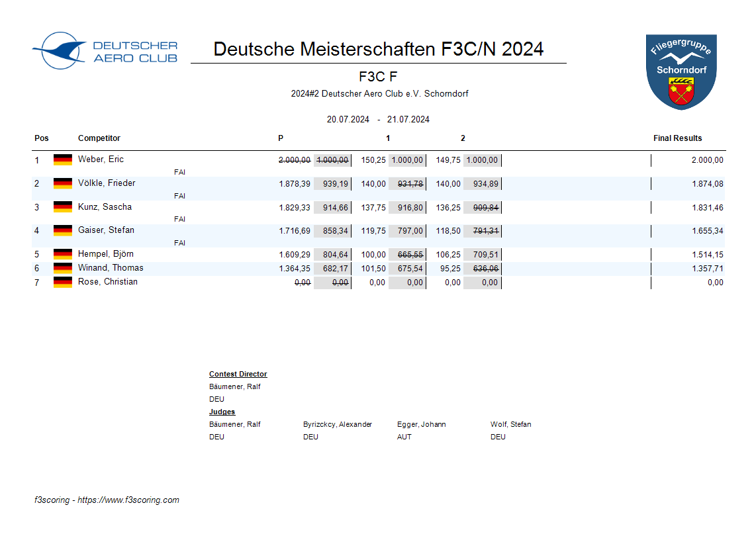Click the flag next to Hempel, Björn
Screen dimensions: 756x538
click(x=63, y=254)
